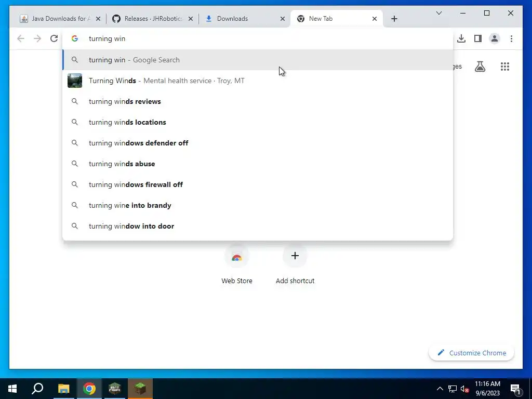Open the taskbar clock and date
Screen dimensions: 532x399
pos(487,389)
